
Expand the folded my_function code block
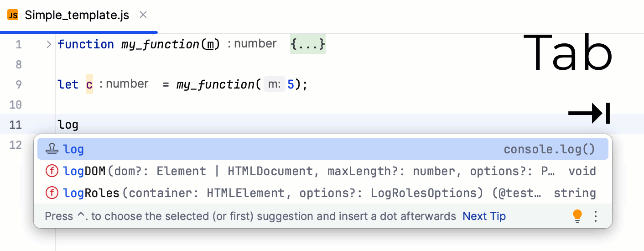click(49, 44)
